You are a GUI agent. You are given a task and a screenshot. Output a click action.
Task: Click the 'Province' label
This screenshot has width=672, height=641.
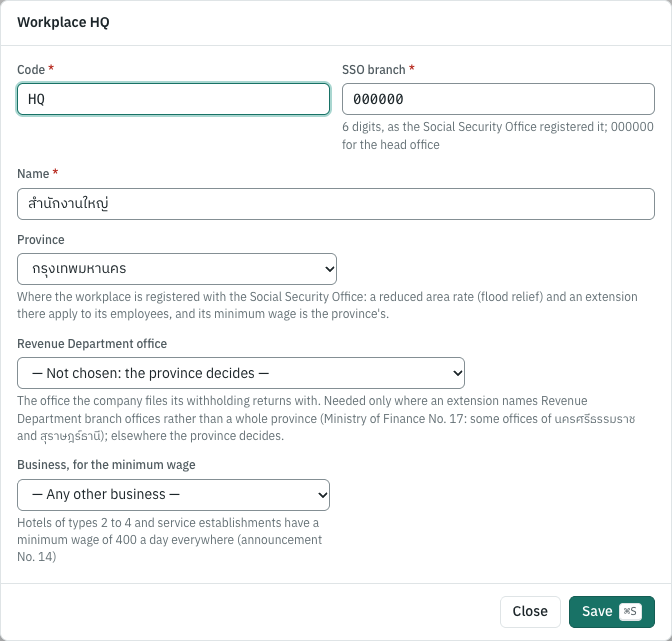pos(41,240)
